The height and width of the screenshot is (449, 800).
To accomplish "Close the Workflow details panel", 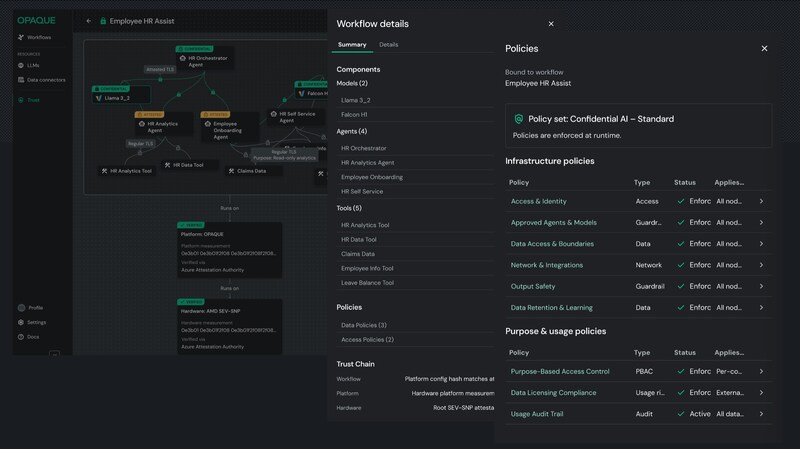I will pyautogui.click(x=551, y=23).
